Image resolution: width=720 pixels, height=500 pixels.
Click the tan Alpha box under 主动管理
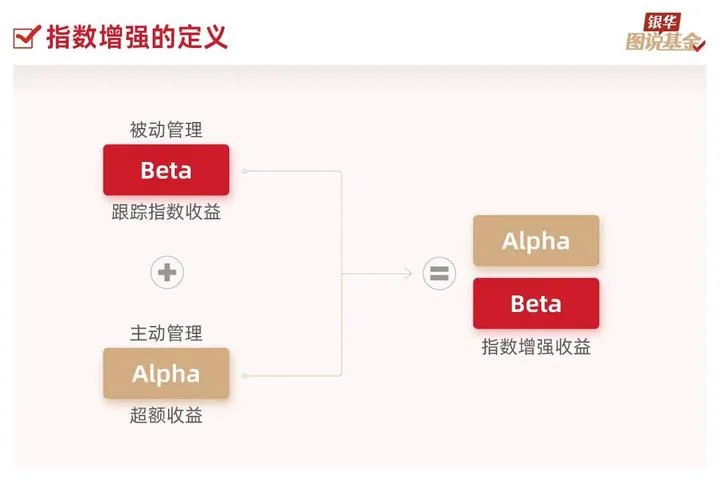click(166, 373)
